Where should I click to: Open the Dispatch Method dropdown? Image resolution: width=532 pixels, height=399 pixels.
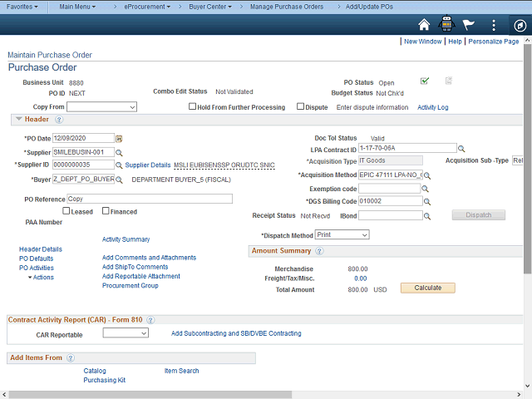coord(342,235)
